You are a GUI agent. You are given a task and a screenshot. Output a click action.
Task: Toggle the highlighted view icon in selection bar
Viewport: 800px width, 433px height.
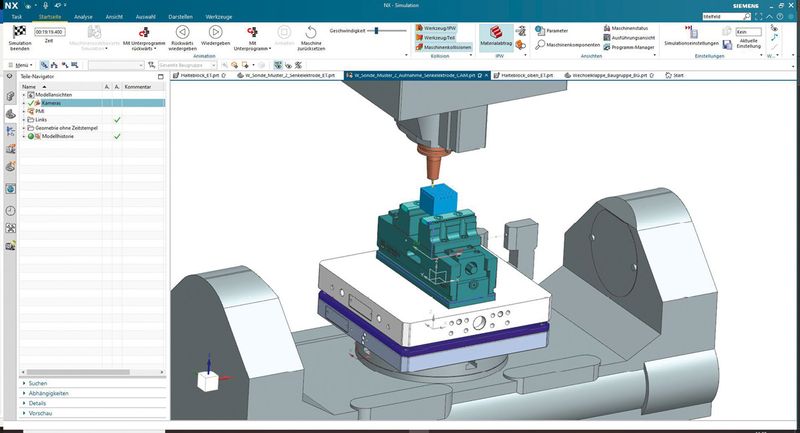(278, 65)
